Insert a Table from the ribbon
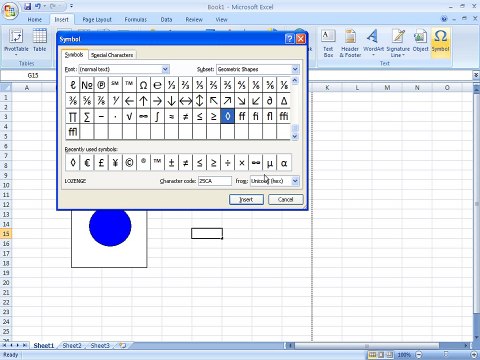Viewport: 480px width, 360px height. pos(39,41)
